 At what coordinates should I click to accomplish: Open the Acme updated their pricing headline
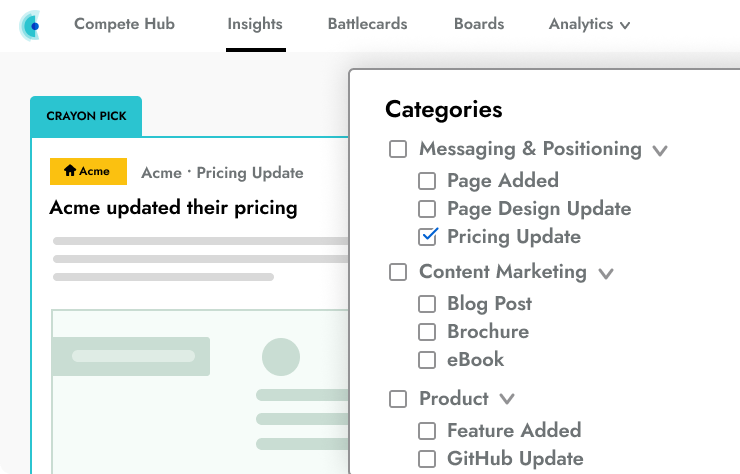pyautogui.click(x=173, y=208)
